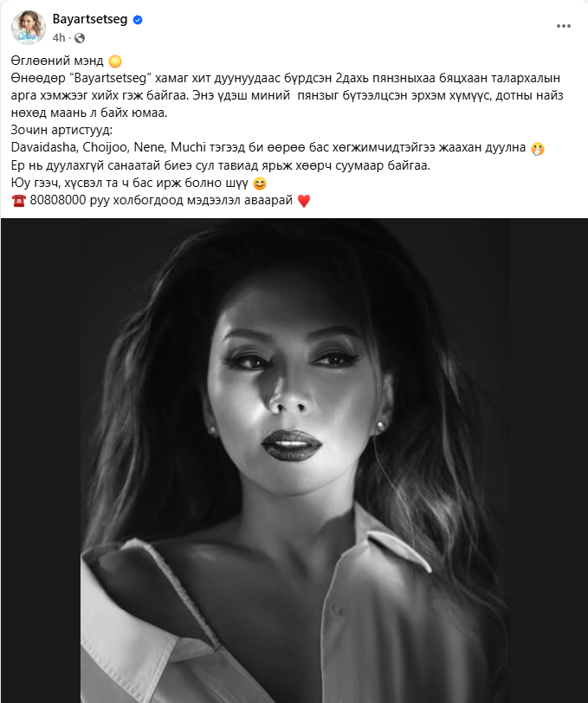
Task: Click the smiling face emoji after шүү
Action: tap(260, 183)
